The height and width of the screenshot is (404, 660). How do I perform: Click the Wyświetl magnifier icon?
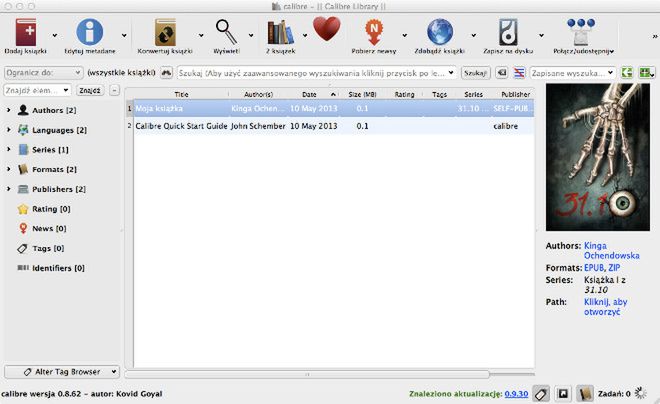(x=226, y=32)
